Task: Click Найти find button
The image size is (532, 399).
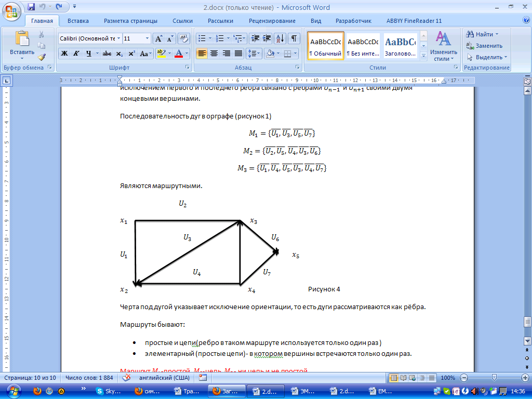Action: pos(483,34)
